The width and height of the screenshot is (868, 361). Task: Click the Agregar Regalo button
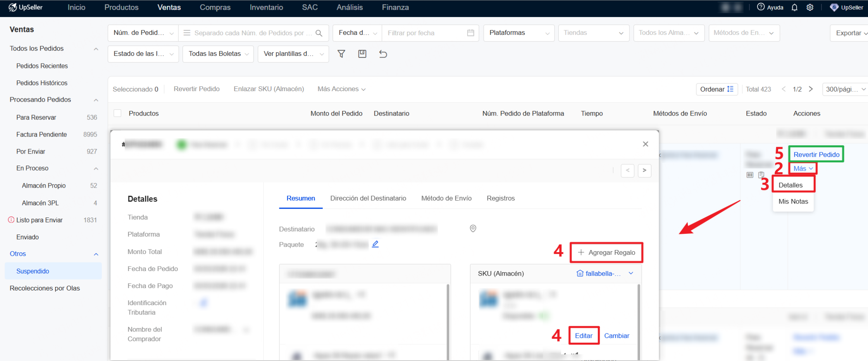point(606,252)
